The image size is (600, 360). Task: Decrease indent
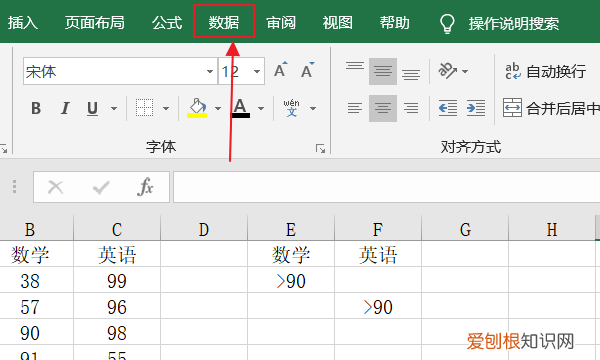click(x=448, y=108)
